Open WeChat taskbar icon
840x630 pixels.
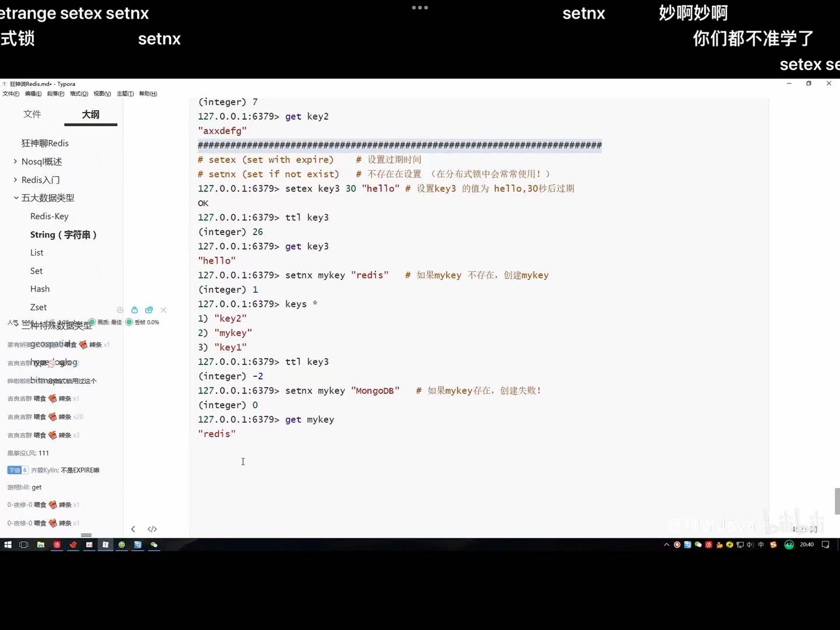(x=154, y=545)
